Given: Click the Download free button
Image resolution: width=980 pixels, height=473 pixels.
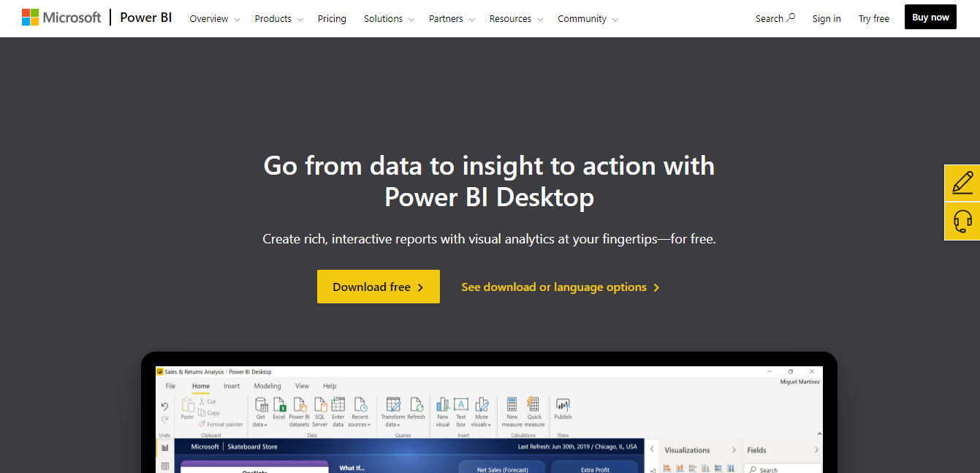Looking at the screenshot, I should (x=379, y=287).
